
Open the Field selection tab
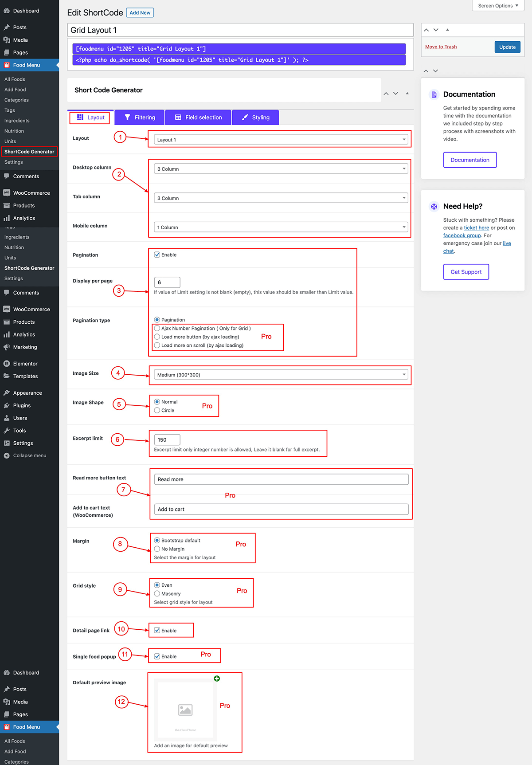[198, 118]
